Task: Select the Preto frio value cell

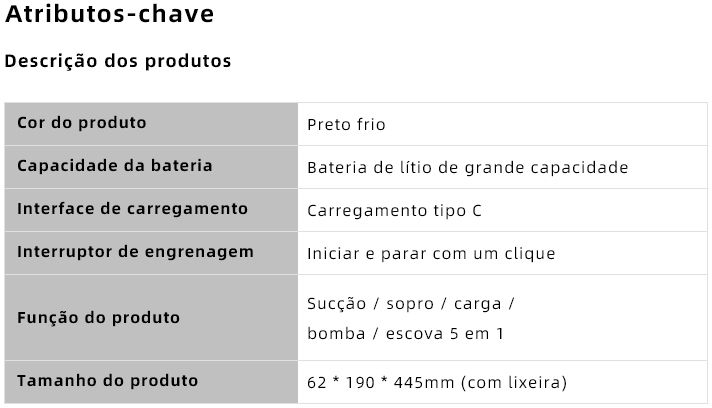Action: click(502, 124)
